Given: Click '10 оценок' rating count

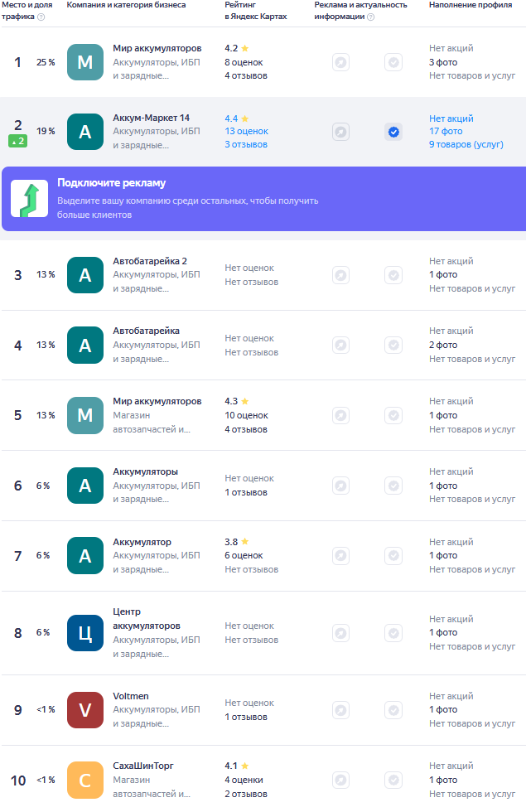Looking at the screenshot, I should coord(247,415).
